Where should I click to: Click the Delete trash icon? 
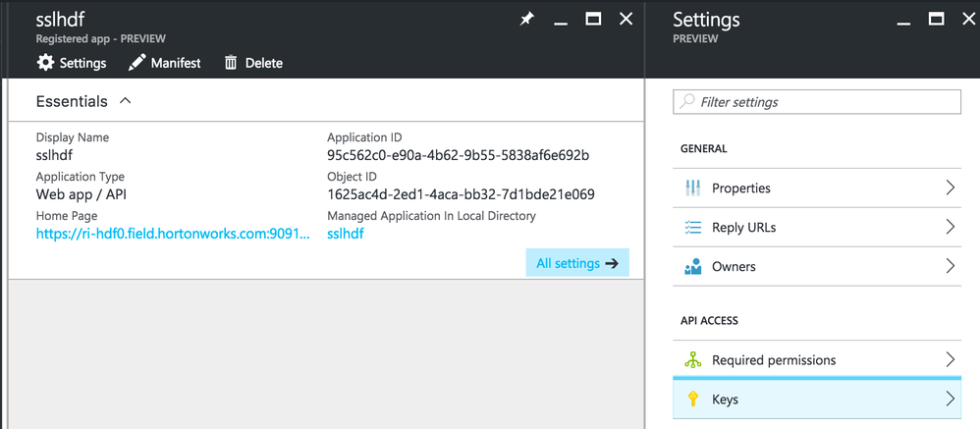[x=231, y=63]
